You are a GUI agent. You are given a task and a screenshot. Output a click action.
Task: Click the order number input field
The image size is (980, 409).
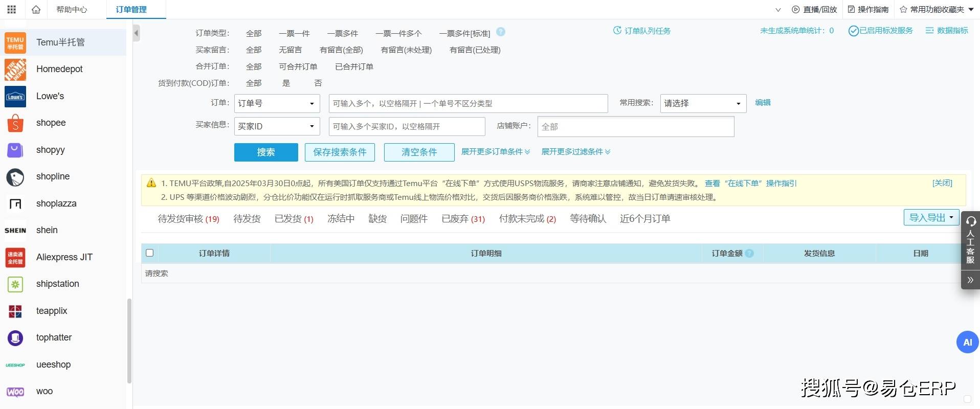(467, 103)
